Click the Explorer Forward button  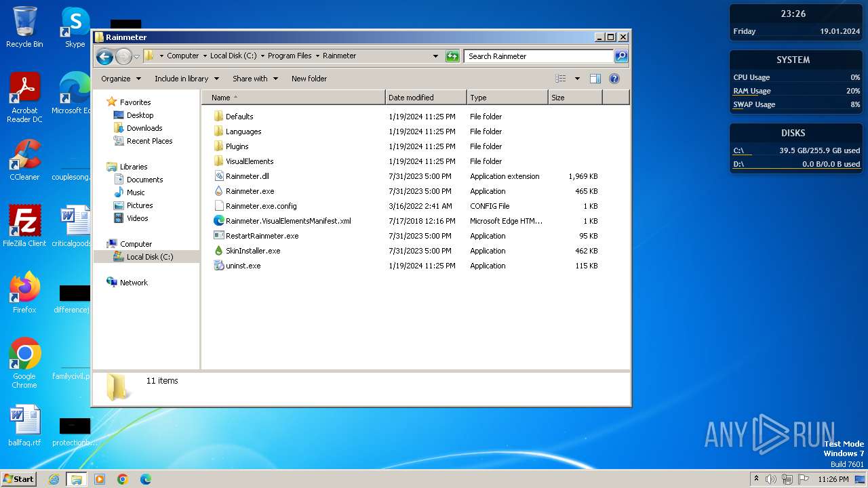tap(123, 56)
